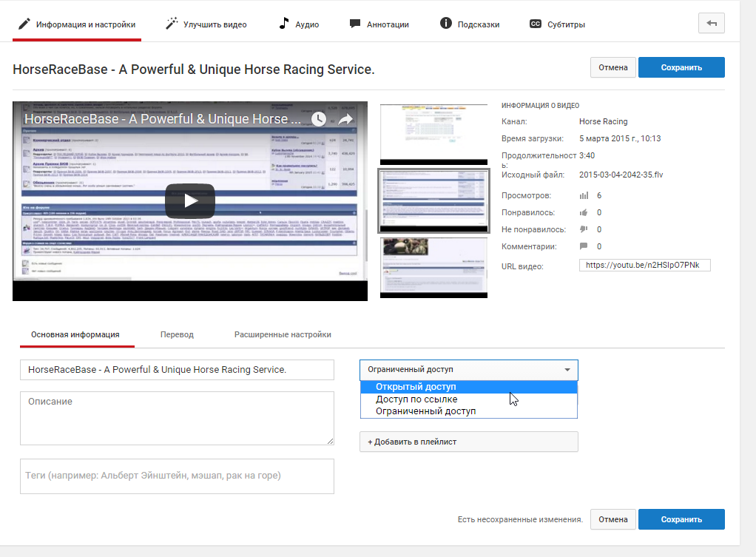
Task: Click bottom Отмена button
Action: click(x=612, y=519)
